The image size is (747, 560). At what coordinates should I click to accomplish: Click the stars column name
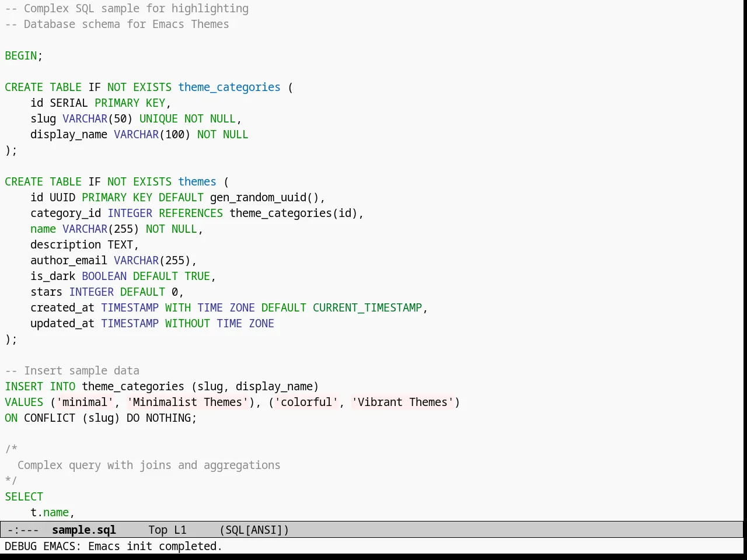point(46,292)
